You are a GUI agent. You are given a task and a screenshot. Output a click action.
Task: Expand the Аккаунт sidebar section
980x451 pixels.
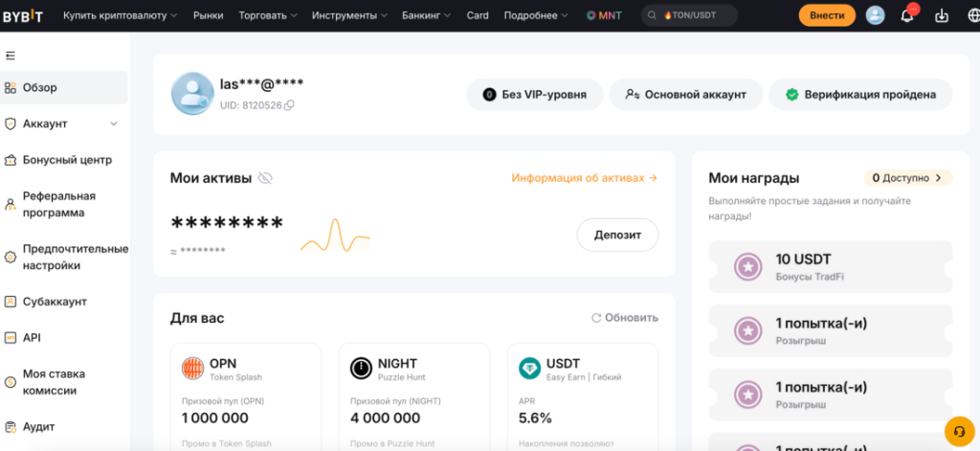coord(114,124)
